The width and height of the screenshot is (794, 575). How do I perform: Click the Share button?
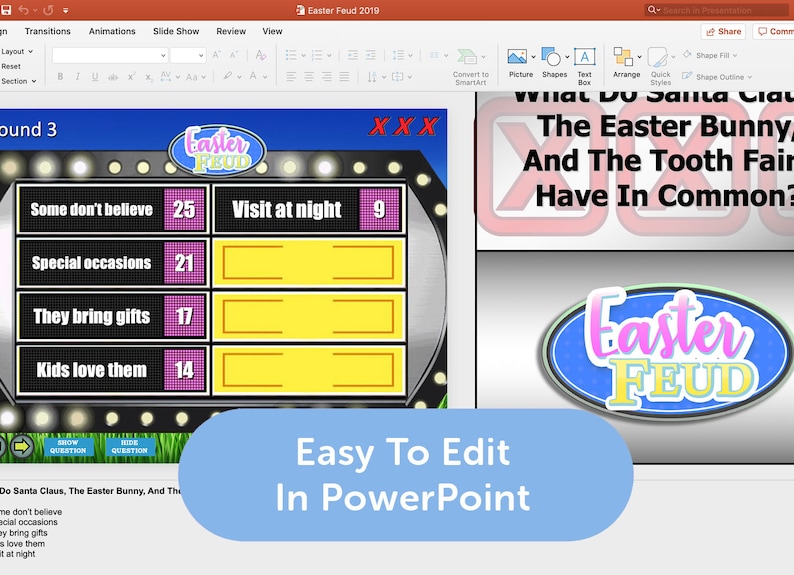pyautogui.click(x=723, y=31)
